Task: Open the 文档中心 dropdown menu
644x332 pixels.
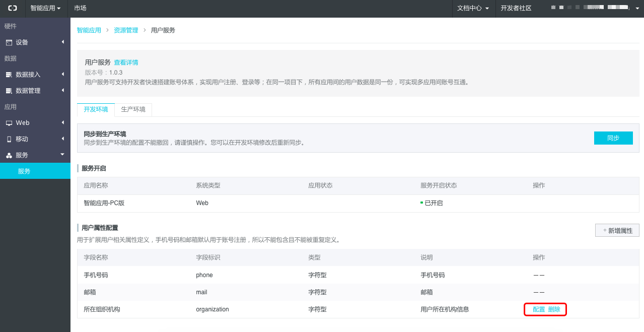Action: [473, 8]
